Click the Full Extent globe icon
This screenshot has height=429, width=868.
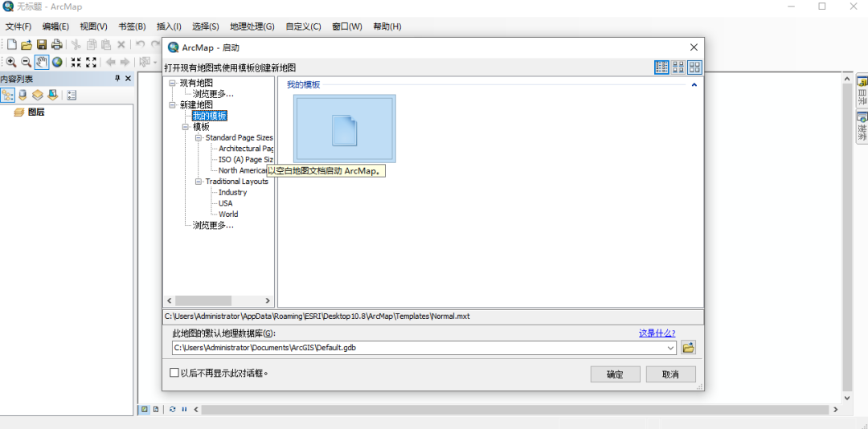pos(57,62)
